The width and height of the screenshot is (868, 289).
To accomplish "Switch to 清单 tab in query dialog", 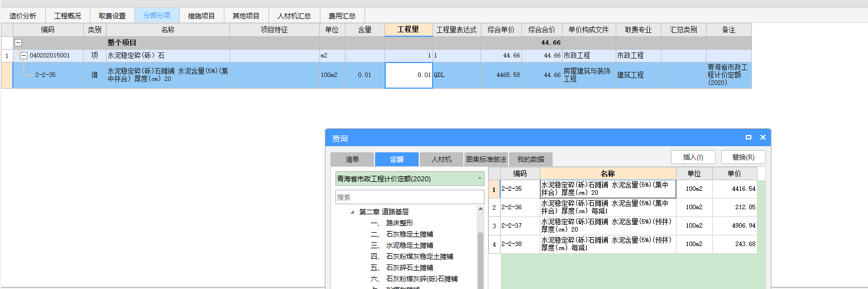I will pyautogui.click(x=352, y=159).
